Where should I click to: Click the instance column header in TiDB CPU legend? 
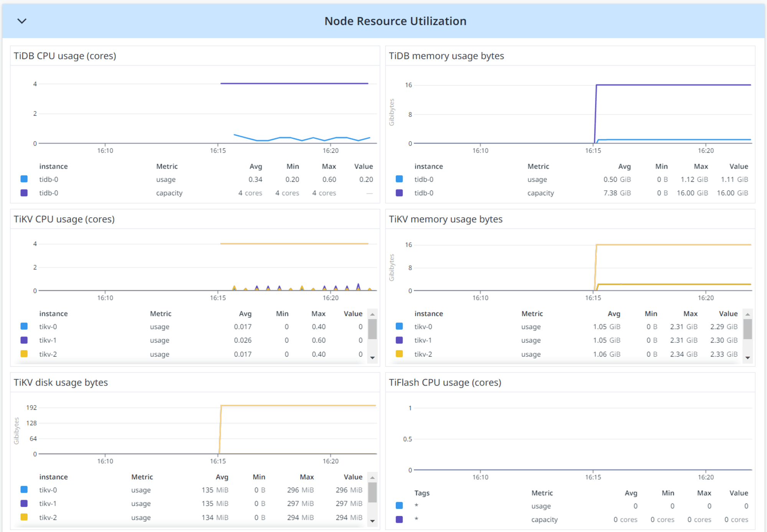click(53, 166)
